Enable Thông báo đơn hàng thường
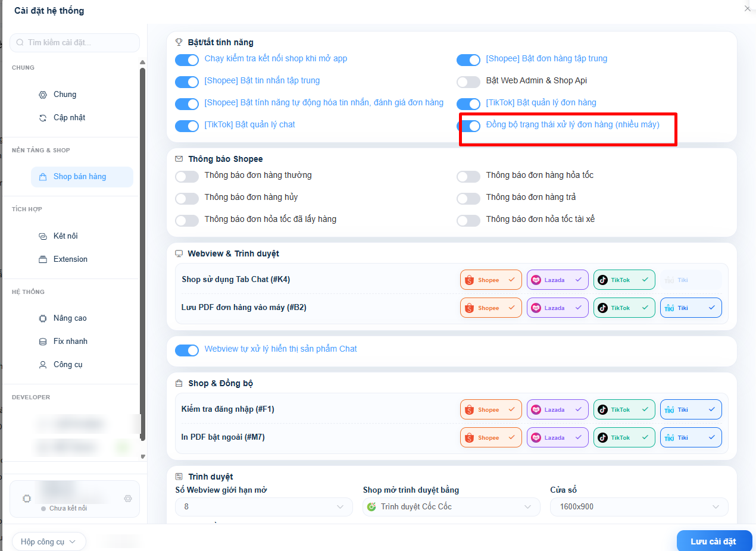756x551 pixels. coord(187,177)
